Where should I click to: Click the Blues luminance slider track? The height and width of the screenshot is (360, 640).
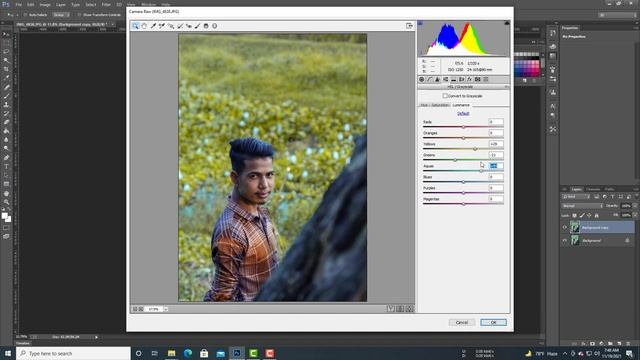[x=463, y=182]
